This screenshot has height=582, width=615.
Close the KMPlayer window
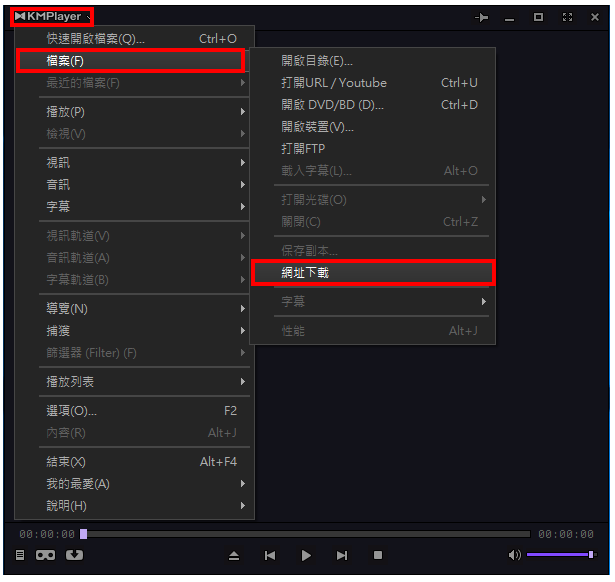[x=595, y=17]
